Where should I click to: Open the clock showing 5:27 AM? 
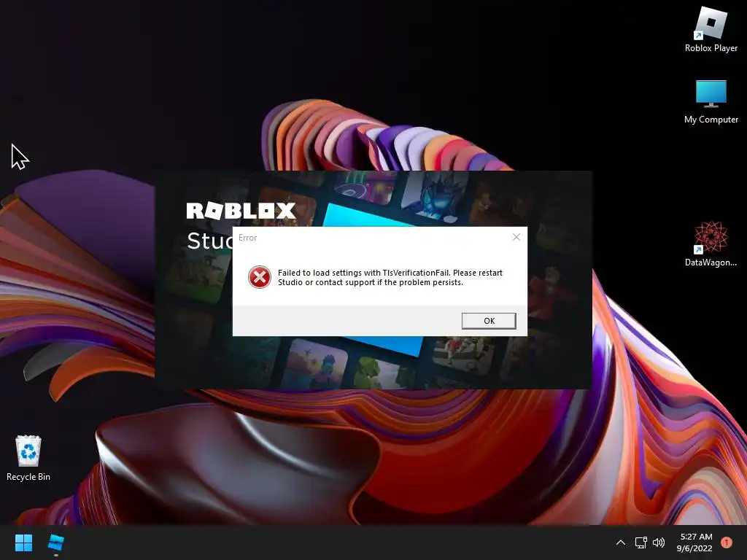click(694, 542)
